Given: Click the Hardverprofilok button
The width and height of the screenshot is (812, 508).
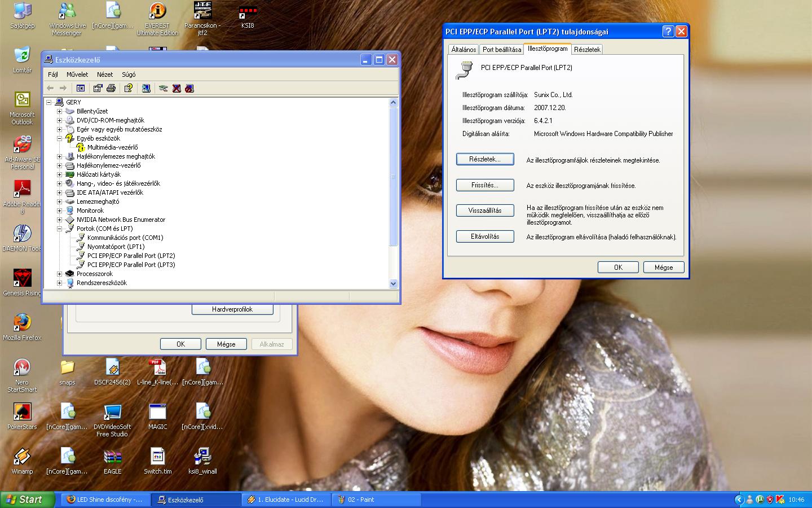Looking at the screenshot, I should click(232, 309).
